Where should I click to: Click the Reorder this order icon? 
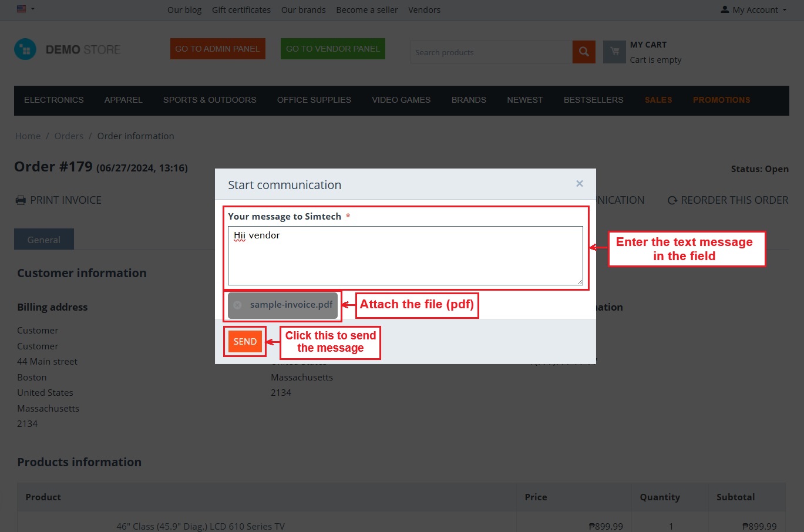(x=672, y=200)
